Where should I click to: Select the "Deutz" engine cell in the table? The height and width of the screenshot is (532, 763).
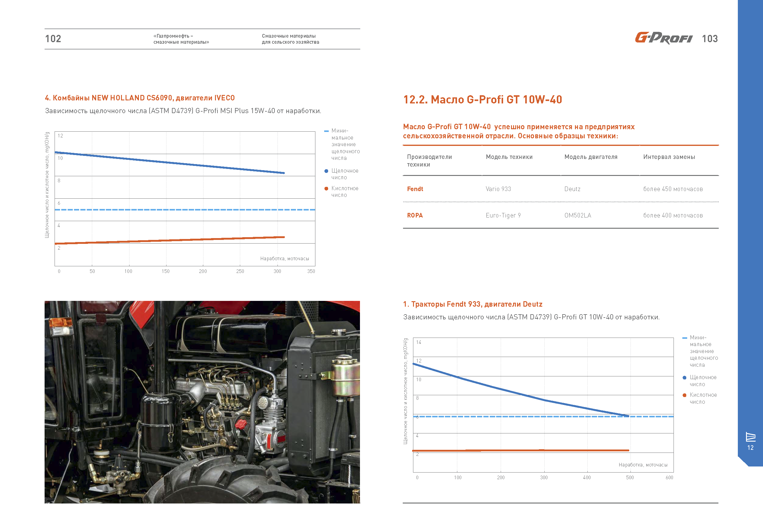coord(572,189)
